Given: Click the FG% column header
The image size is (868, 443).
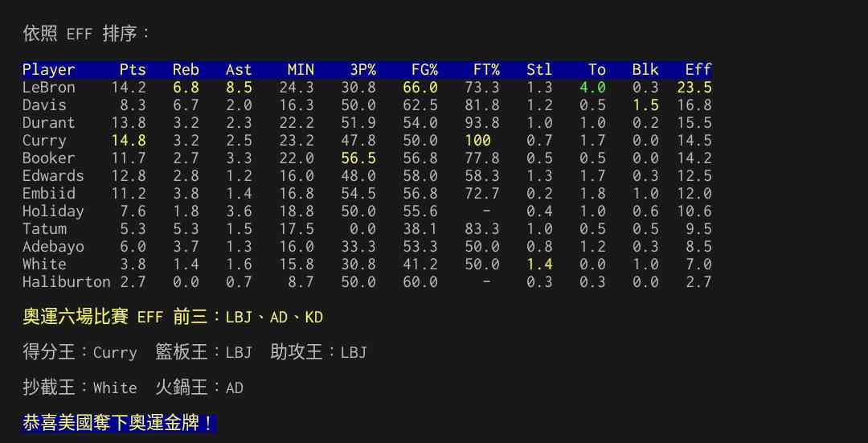Looking at the screenshot, I should 421,70.
